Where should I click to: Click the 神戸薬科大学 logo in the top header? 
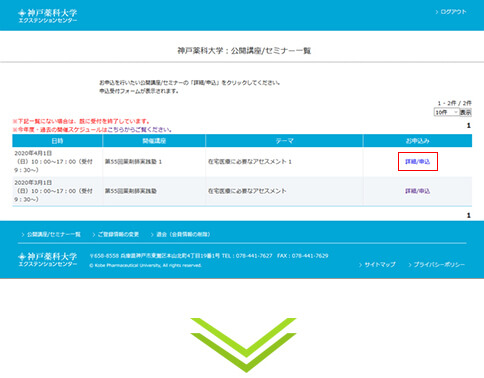click(47, 16)
